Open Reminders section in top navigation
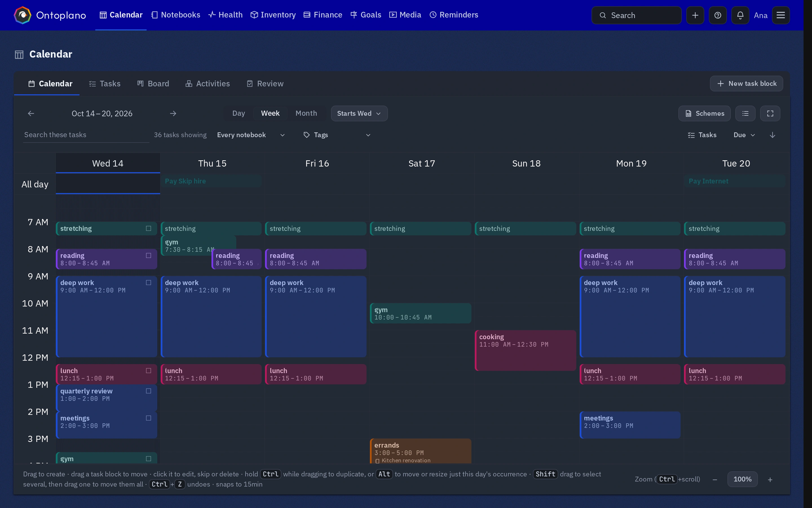Screen dimensions: 812x508 tap(454, 15)
